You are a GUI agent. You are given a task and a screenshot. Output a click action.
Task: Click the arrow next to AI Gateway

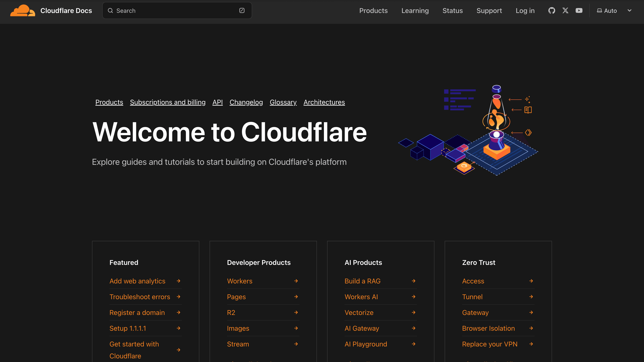click(x=414, y=328)
